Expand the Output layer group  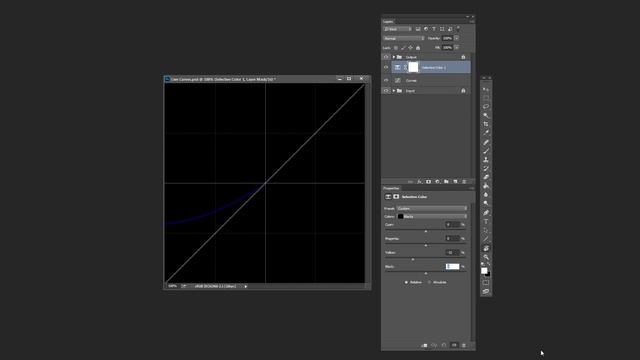tap(393, 57)
